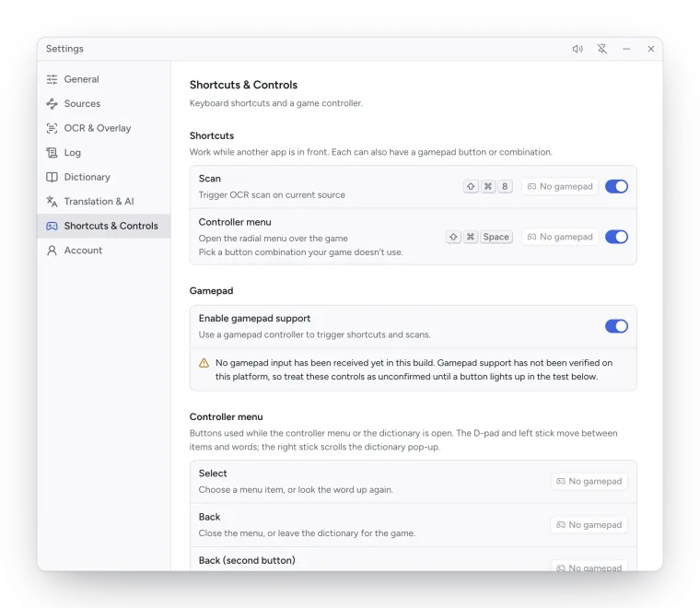The image size is (700, 608).
Task: Set gamepad button for Back
Action: click(x=589, y=525)
